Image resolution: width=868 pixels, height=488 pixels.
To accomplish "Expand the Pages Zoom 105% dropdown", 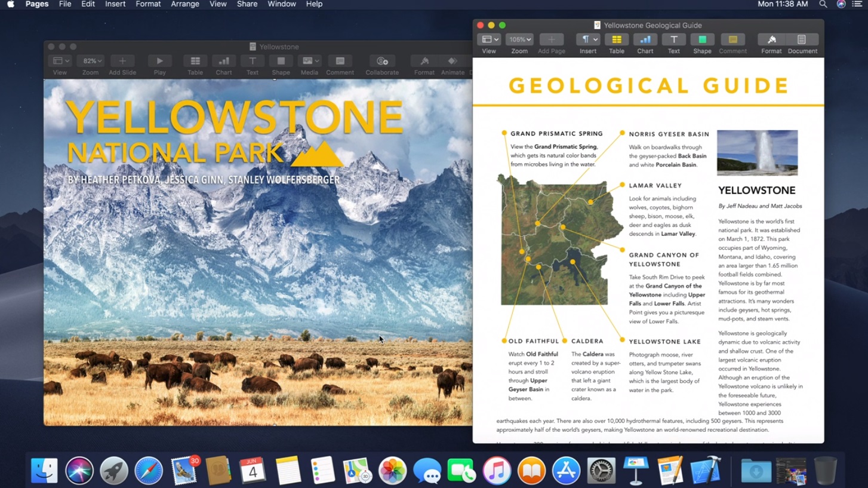I will tap(519, 40).
